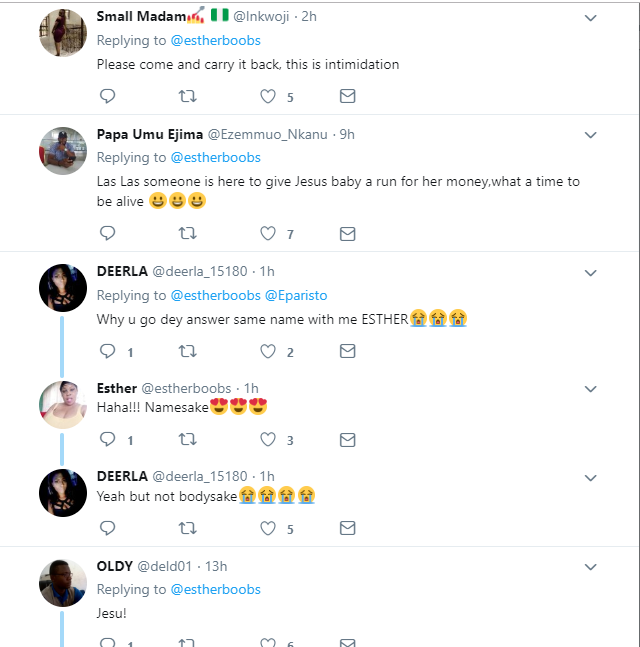Like Small Madam's tweet with 5 likes
The width and height of the screenshot is (640, 647).
[x=268, y=97]
